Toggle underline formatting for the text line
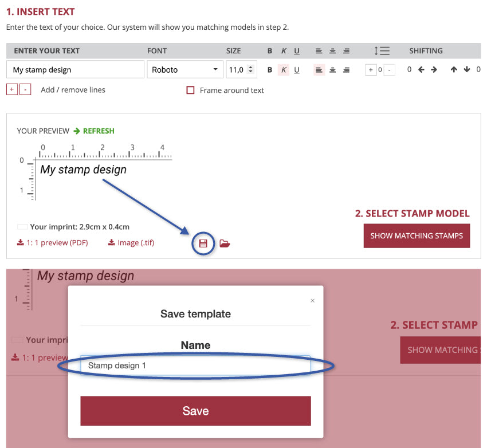Image resolution: width=487 pixels, height=448 pixels. [x=297, y=70]
